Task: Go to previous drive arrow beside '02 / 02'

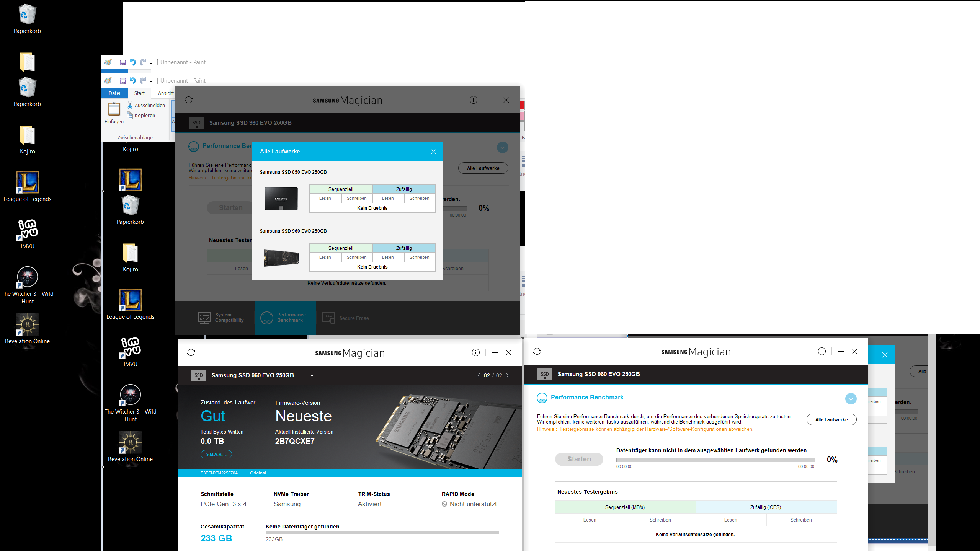Action: click(479, 375)
